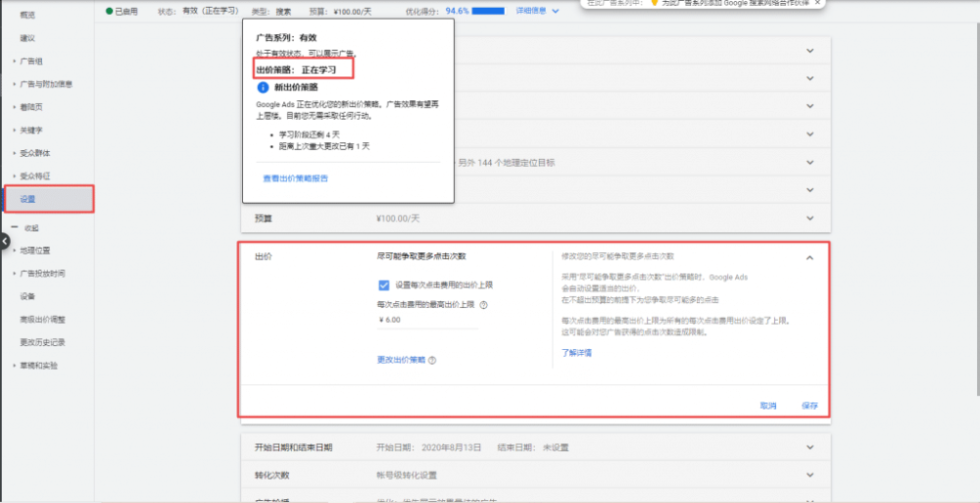Click the 保存 button

[808, 405]
